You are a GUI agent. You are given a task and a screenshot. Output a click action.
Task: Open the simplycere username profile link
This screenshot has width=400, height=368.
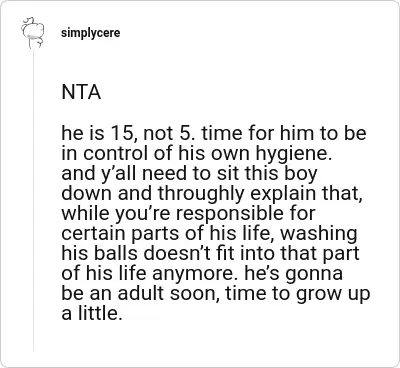tap(91, 33)
